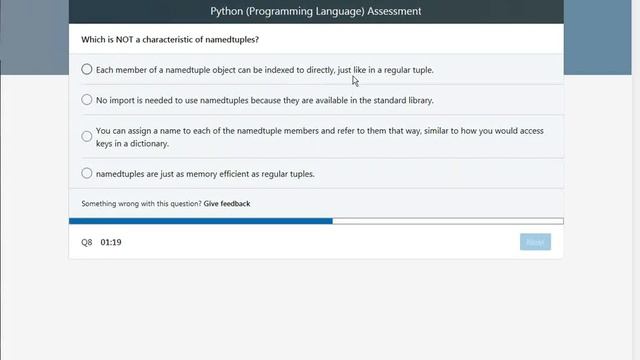Select radio for 'No import is needed' answer
This screenshot has width=640, height=360.
tap(87, 100)
